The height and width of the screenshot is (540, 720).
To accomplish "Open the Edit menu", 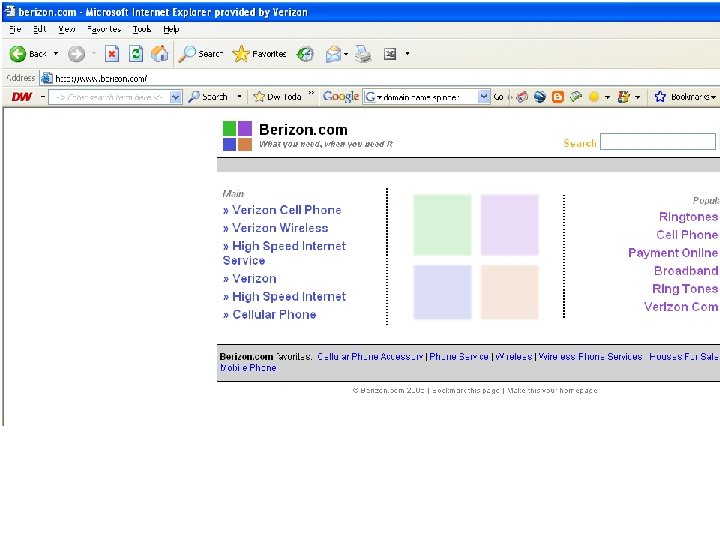I will pyautogui.click(x=39, y=29).
